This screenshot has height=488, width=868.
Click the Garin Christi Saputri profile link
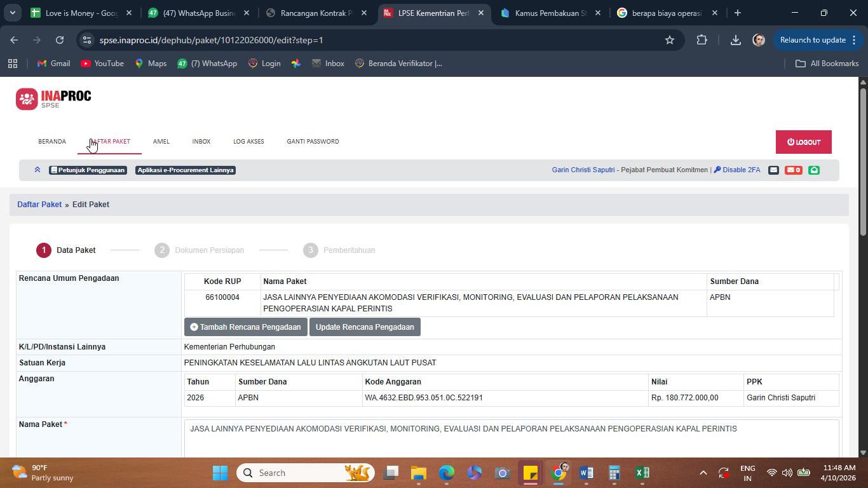click(583, 170)
